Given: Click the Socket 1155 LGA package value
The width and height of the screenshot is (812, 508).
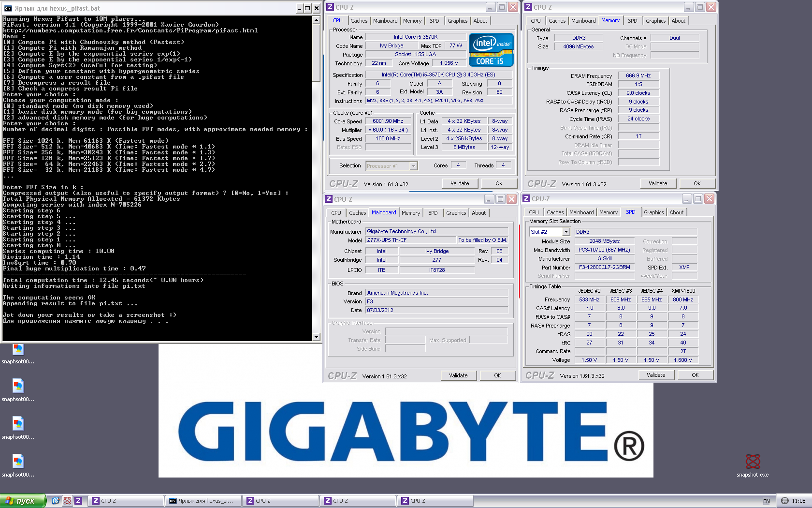Looking at the screenshot, I should pos(416,54).
